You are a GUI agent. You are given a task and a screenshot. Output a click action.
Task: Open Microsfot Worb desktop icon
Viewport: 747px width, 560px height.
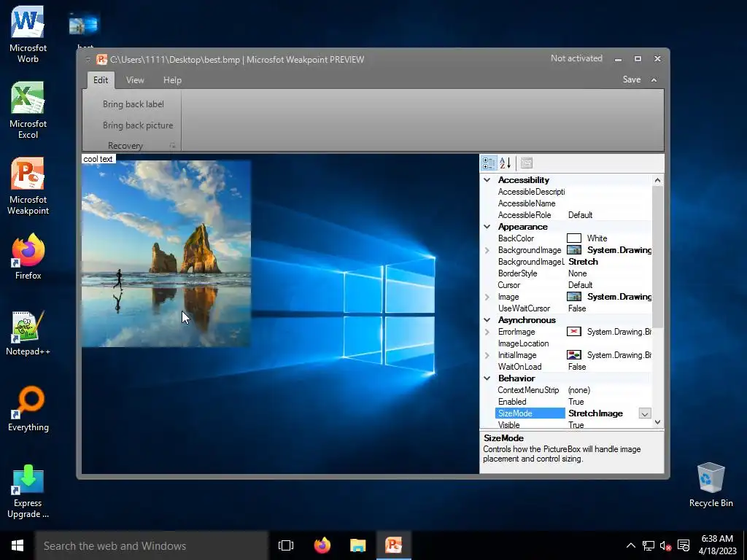pos(28,34)
